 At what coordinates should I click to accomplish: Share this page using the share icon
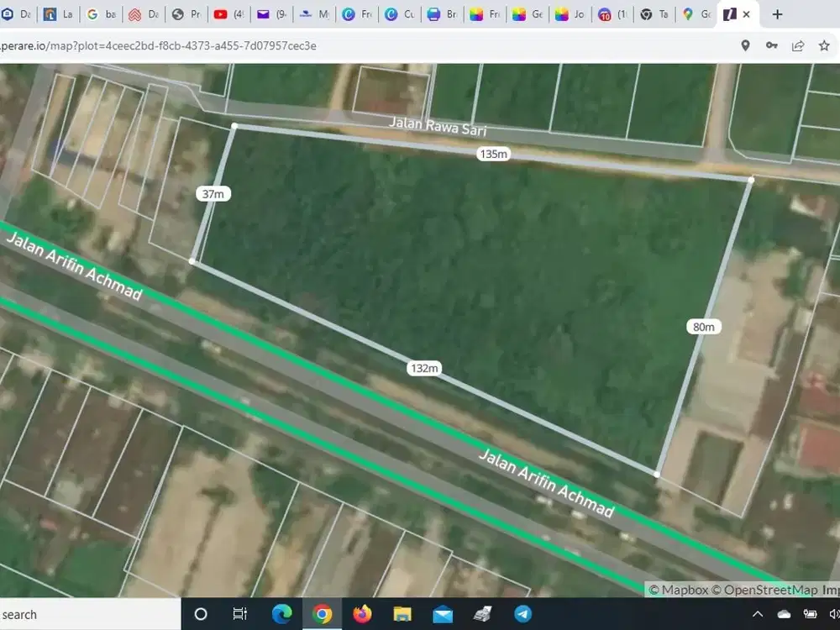[x=798, y=46]
